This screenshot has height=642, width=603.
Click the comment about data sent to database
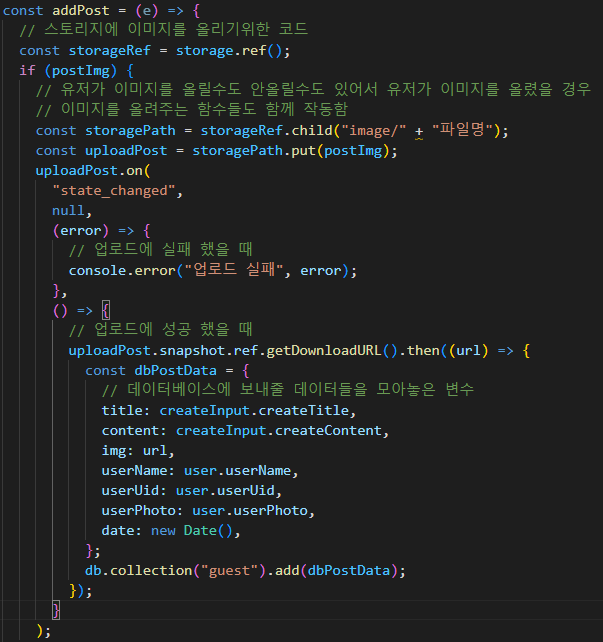[288, 390]
